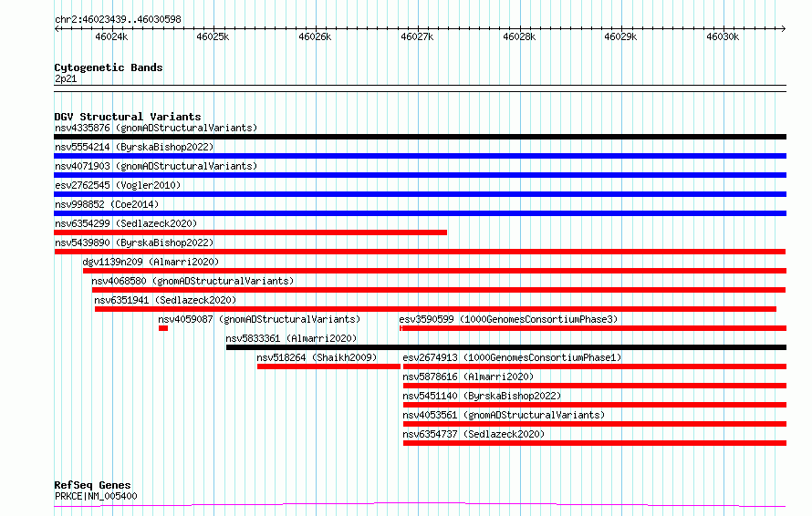This screenshot has width=812, height=516.
Task: Click the 46028k ruler tick label
Action: pyautogui.click(x=519, y=36)
